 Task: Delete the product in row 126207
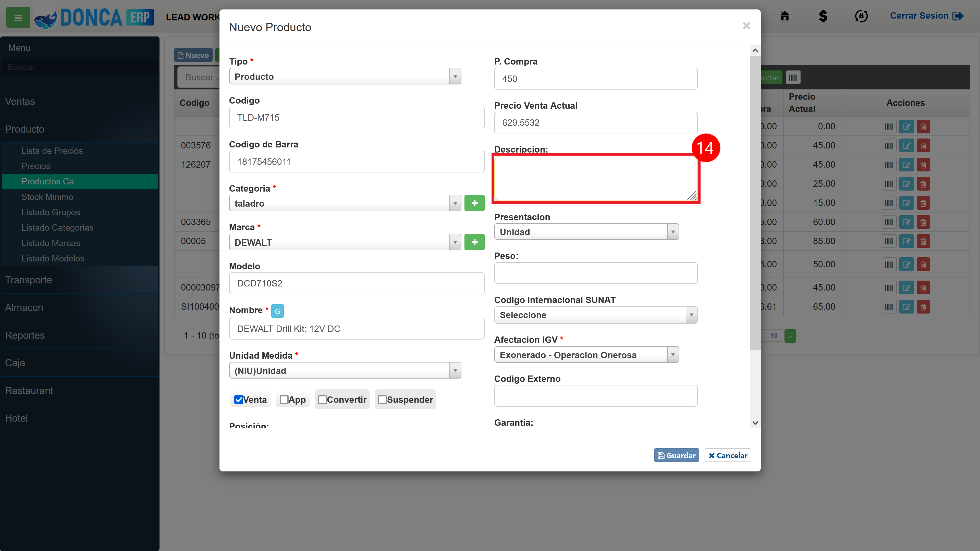point(923,165)
